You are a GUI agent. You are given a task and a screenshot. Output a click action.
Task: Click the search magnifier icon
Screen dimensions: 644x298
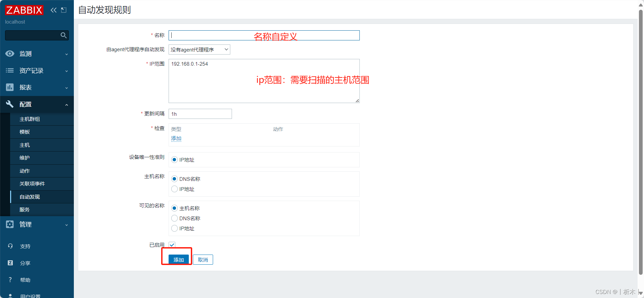[63, 35]
